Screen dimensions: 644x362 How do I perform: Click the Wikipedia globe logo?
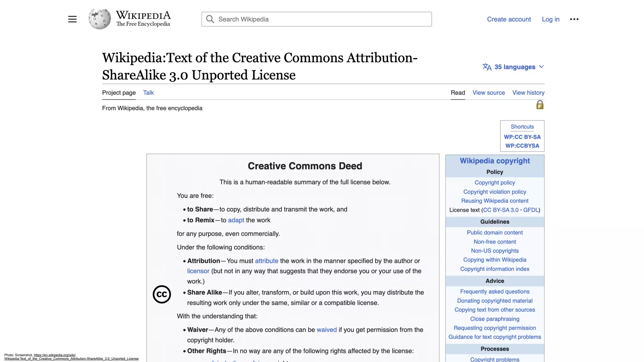[99, 19]
